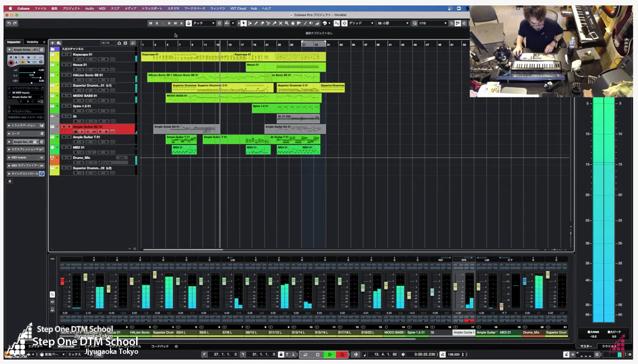Viewport: 638px width, 364px height.
Task: Open the Apple menu
Action: (x=10, y=9)
